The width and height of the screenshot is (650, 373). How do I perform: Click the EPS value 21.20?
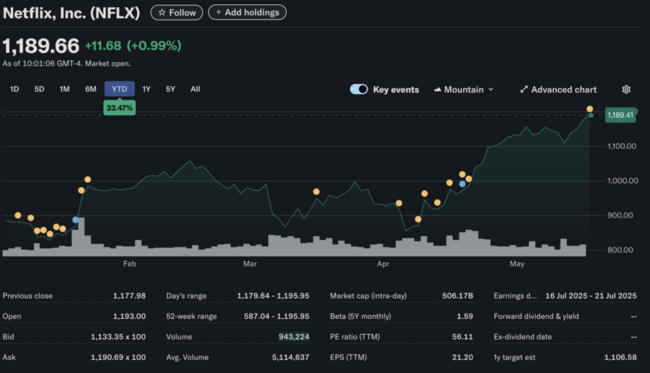463,357
